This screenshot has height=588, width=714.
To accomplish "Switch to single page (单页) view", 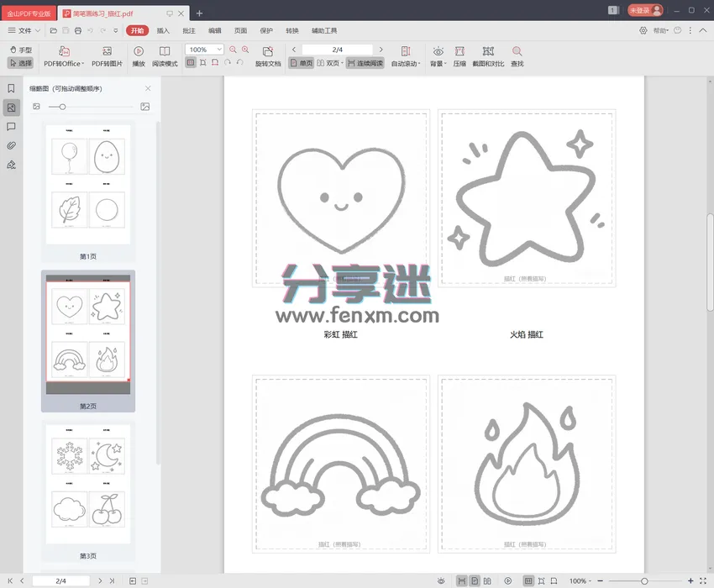I will click(x=302, y=63).
